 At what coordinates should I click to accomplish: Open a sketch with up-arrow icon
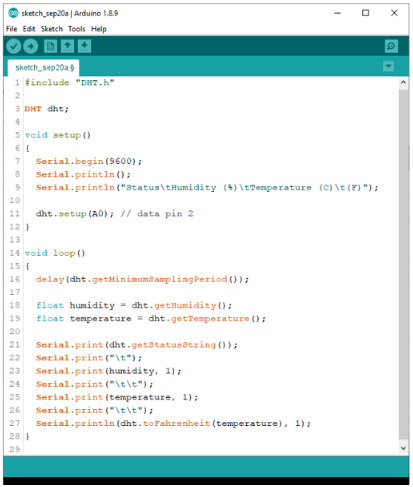67,46
